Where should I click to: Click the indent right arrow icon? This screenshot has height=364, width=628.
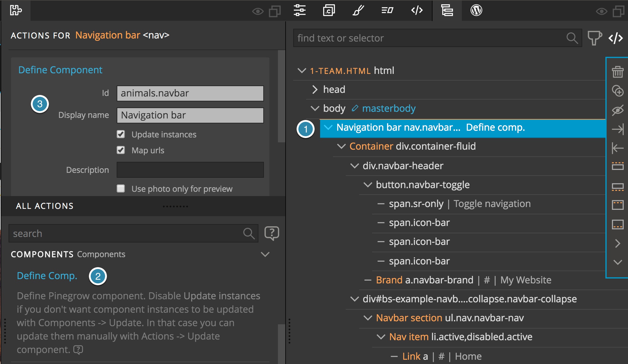coord(618,129)
